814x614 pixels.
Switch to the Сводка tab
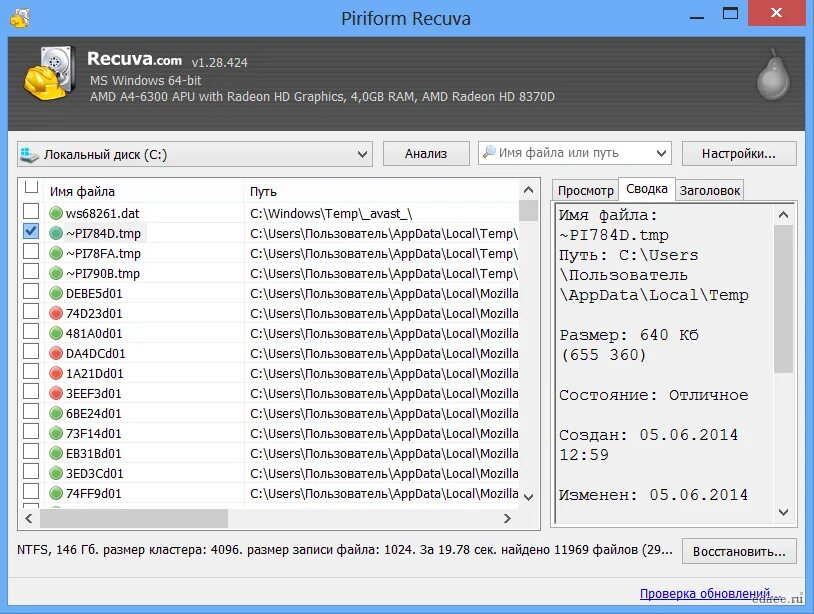[647, 189]
